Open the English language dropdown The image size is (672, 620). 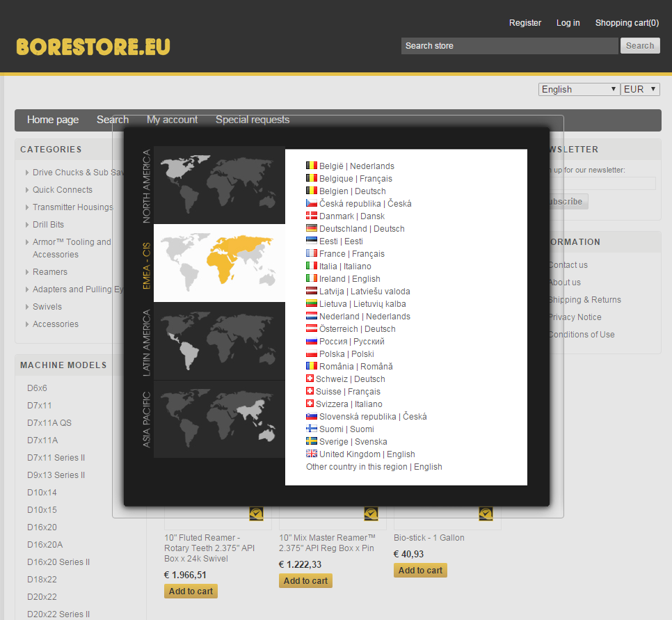[579, 89]
